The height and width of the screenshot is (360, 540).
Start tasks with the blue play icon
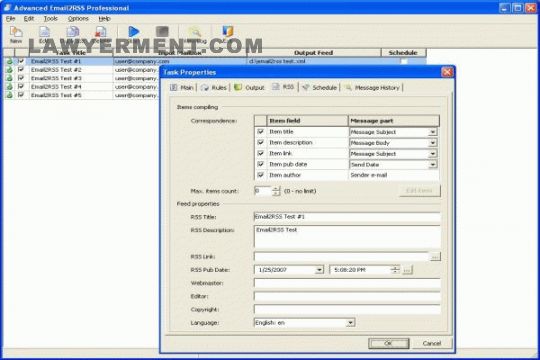(x=134, y=32)
